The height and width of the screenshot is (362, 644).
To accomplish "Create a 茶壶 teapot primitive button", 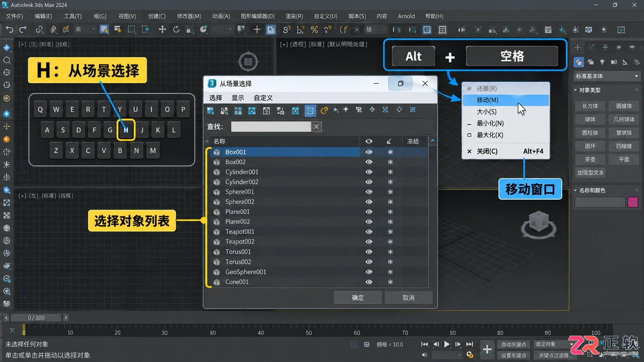I will pyautogui.click(x=590, y=159).
